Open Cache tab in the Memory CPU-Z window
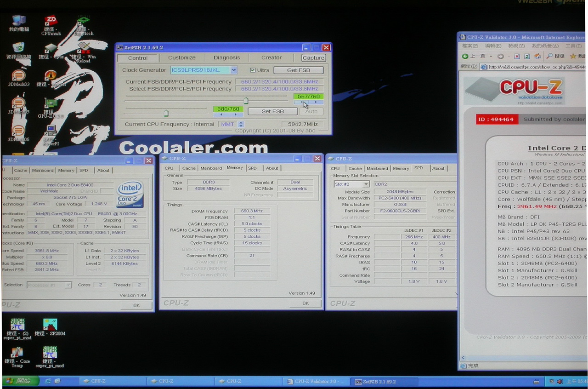The width and height of the screenshot is (588, 389). click(x=189, y=168)
